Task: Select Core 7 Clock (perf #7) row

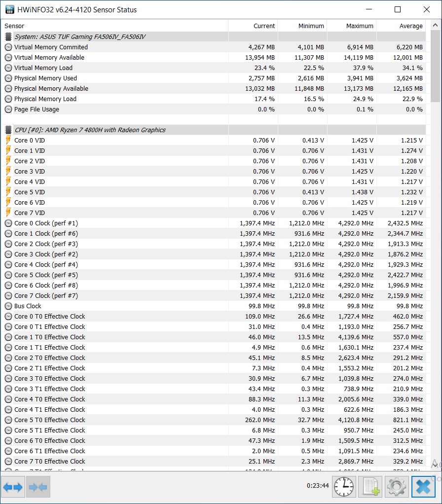Action: [x=215, y=296]
